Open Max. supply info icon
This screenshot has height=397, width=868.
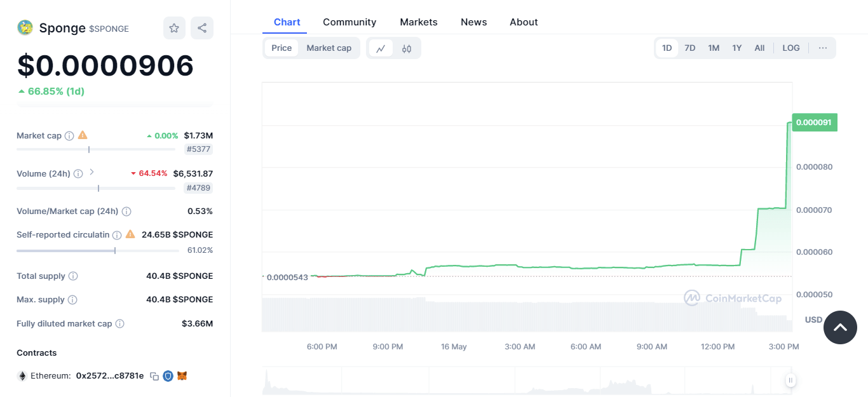point(72,300)
